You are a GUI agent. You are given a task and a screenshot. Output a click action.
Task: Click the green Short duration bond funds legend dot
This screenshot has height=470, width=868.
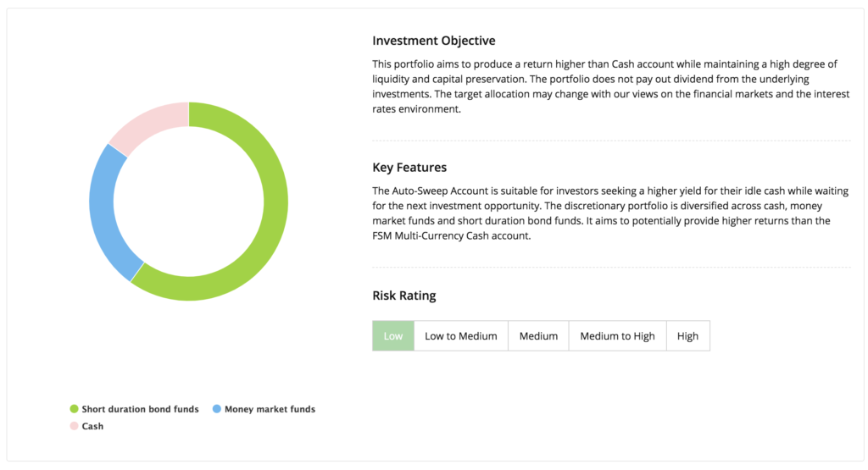click(x=75, y=409)
